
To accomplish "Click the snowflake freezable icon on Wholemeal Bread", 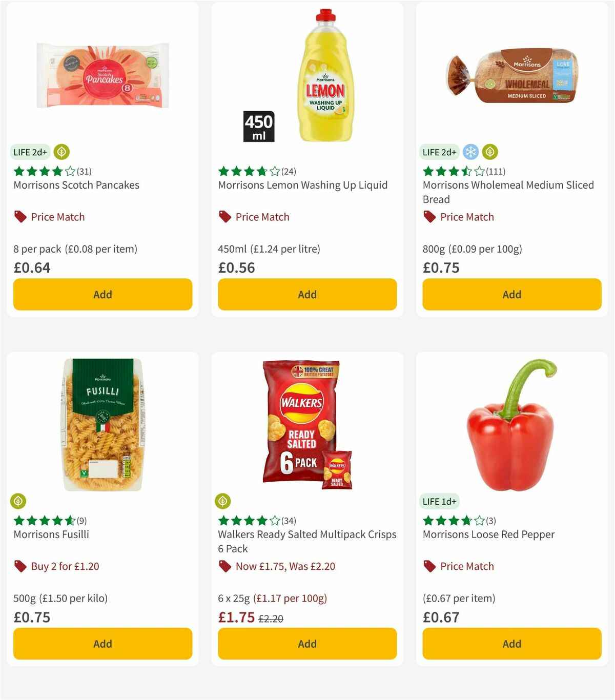I will coord(470,152).
